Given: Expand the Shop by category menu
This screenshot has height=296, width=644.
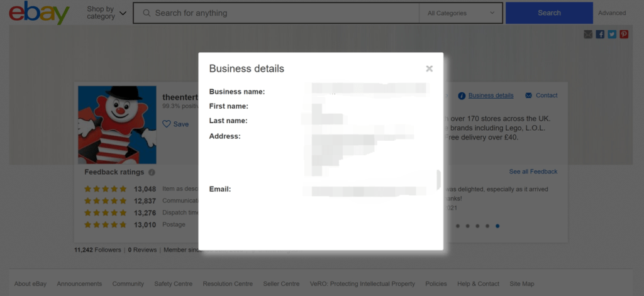Looking at the screenshot, I should pos(106,13).
